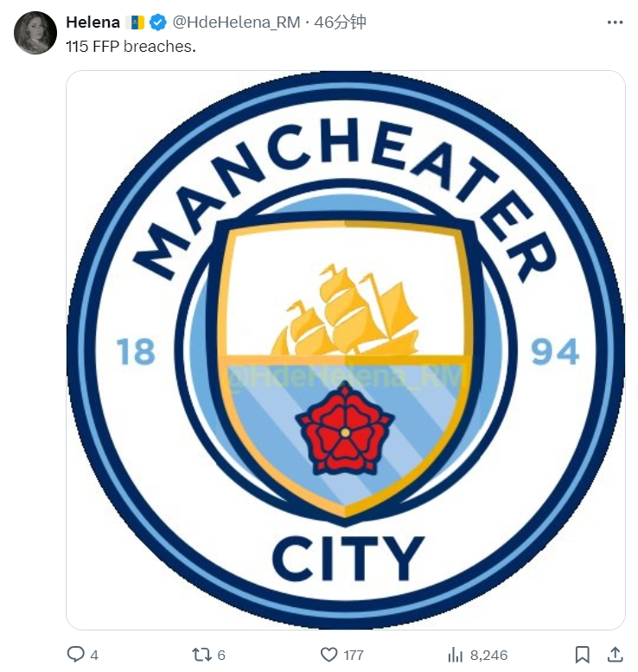Click the tweet text "115 FFP breaches."
This screenshot has height=672, width=638.
point(131,46)
